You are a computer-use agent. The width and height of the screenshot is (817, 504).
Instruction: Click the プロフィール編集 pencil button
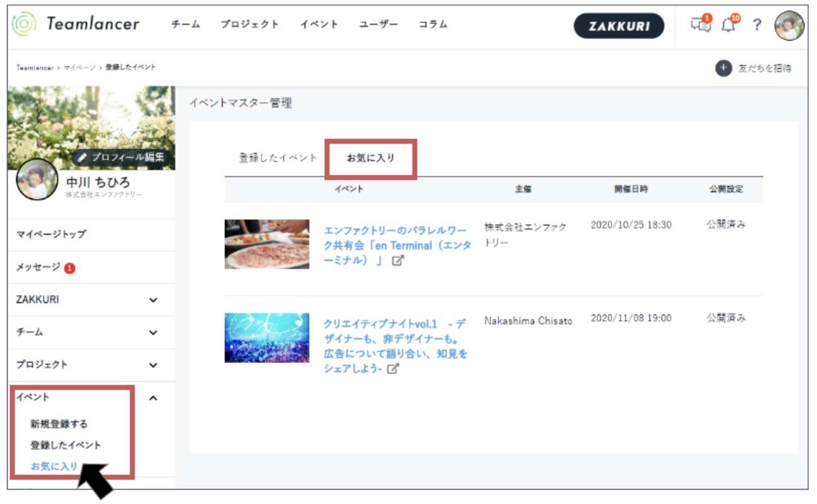click(x=122, y=157)
